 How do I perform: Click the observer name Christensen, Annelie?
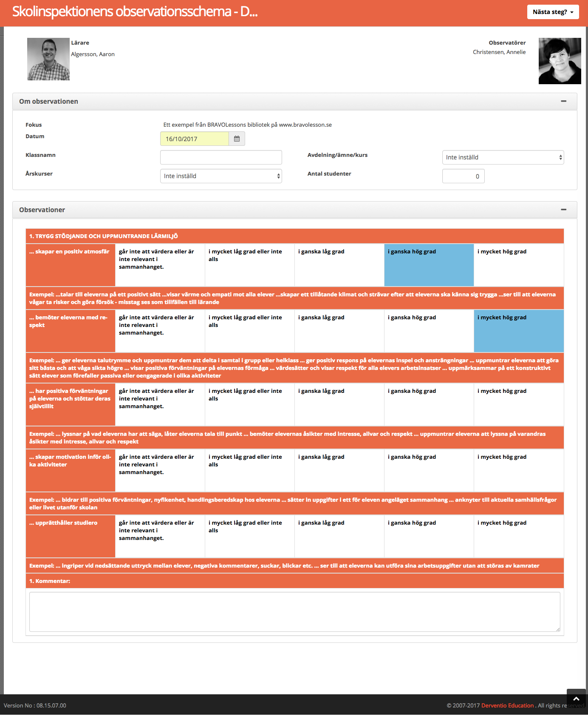click(499, 52)
